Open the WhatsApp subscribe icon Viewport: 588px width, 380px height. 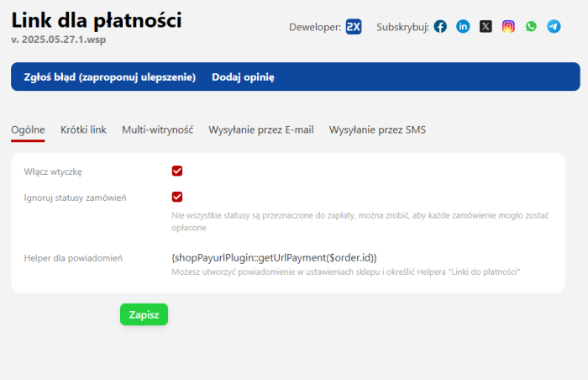(531, 27)
